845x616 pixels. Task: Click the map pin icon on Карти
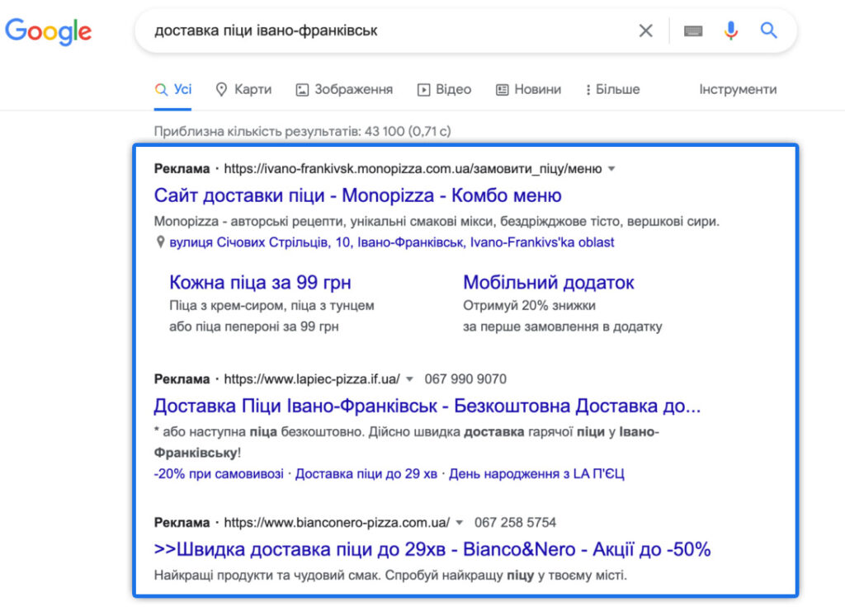tap(221, 89)
